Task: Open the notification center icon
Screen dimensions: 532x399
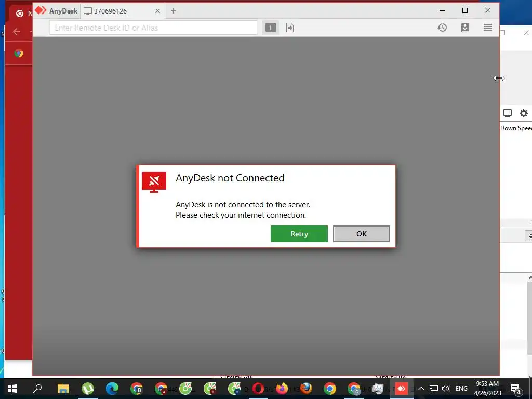Action: (x=516, y=389)
